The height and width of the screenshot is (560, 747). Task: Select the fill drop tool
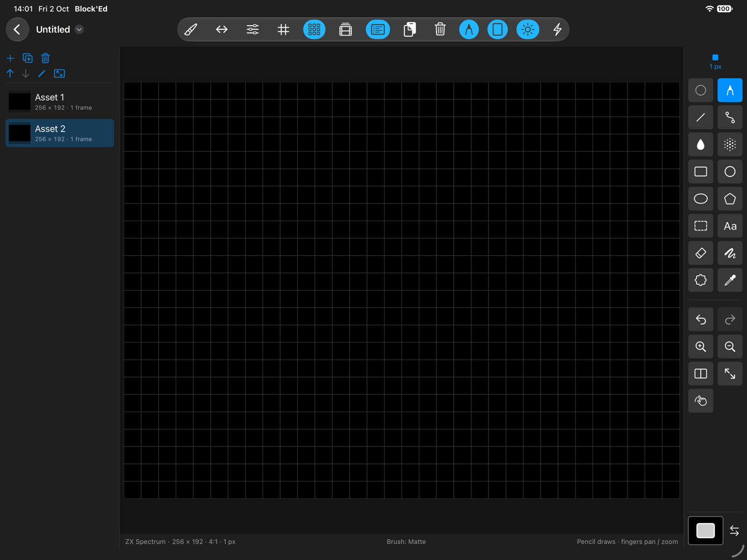(x=701, y=145)
